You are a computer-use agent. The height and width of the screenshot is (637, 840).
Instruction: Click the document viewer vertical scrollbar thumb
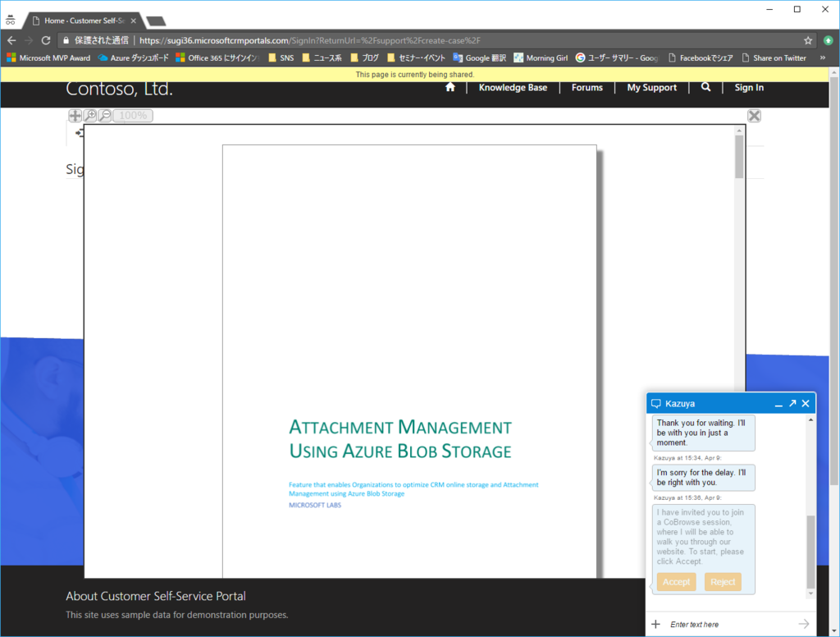click(739, 157)
